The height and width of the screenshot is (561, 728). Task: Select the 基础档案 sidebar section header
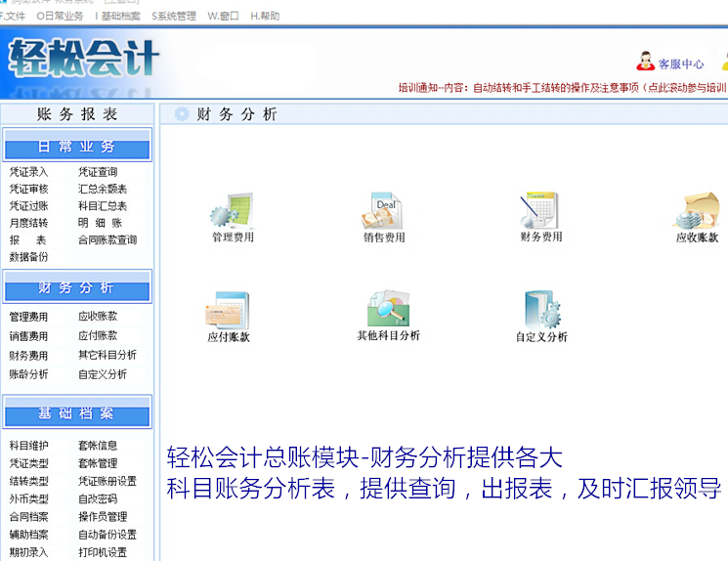[77, 411]
